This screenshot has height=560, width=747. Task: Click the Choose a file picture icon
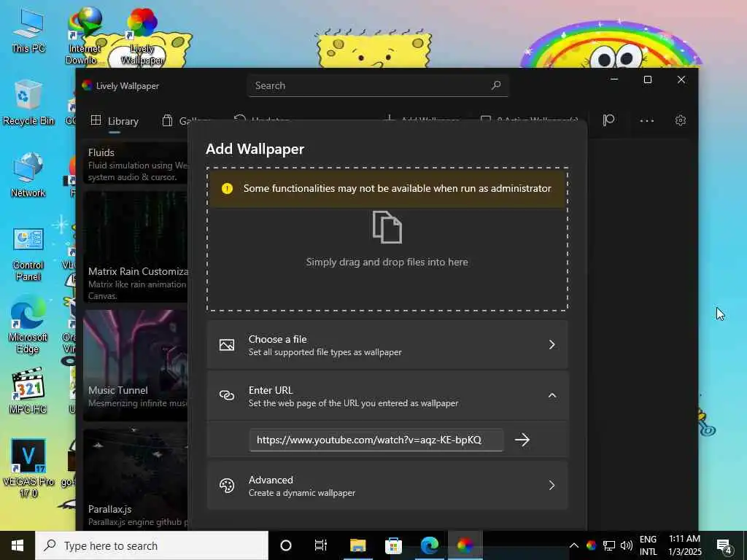point(227,345)
